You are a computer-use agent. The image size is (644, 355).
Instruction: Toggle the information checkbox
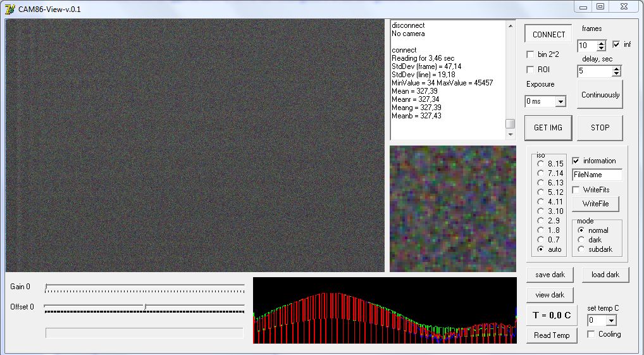[x=576, y=161]
